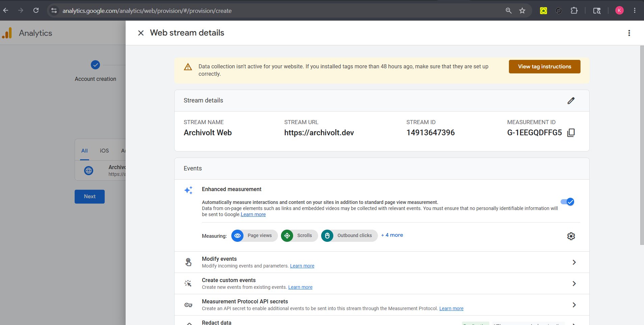This screenshot has height=325, width=644.
Task: Click stream name Archivolt Web
Action: [208, 133]
